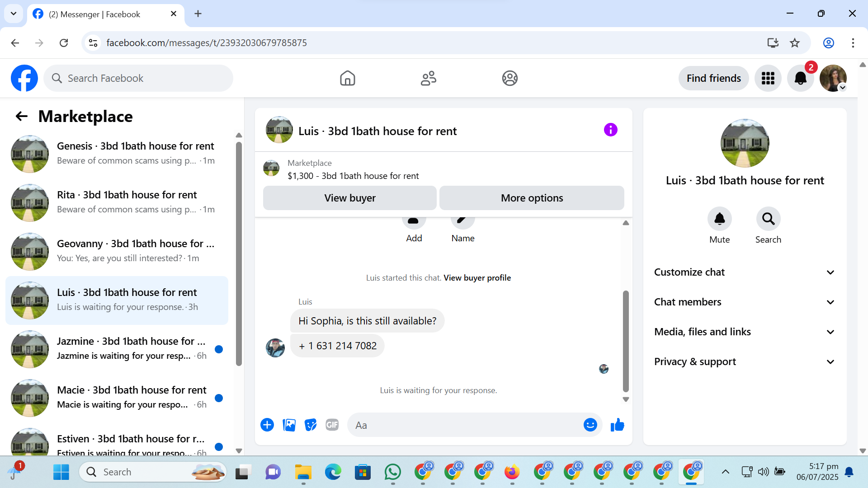Go back from Marketplace using arrow
Image resolution: width=868 pixels, height=488 pixels.
click(21, 117)
